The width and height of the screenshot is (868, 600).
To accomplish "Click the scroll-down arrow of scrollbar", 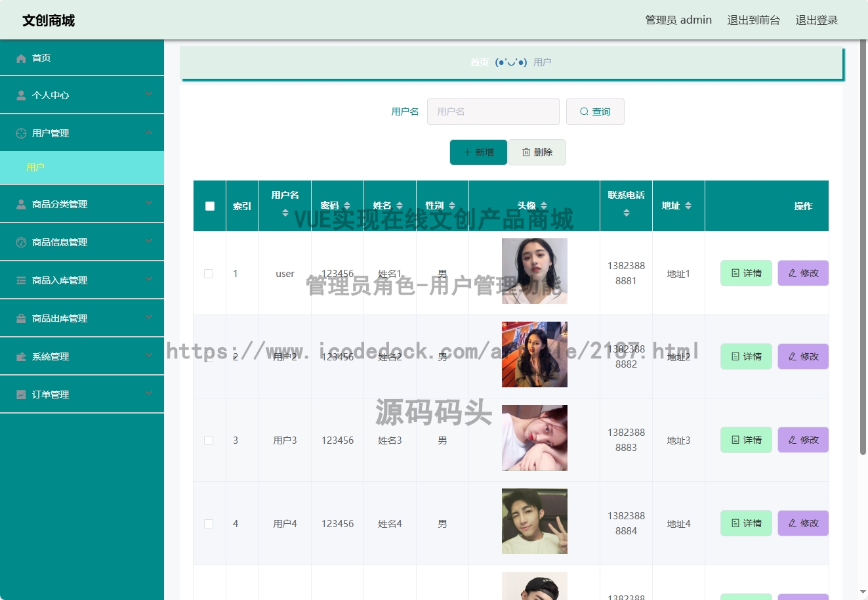I will tap(863, 593).
